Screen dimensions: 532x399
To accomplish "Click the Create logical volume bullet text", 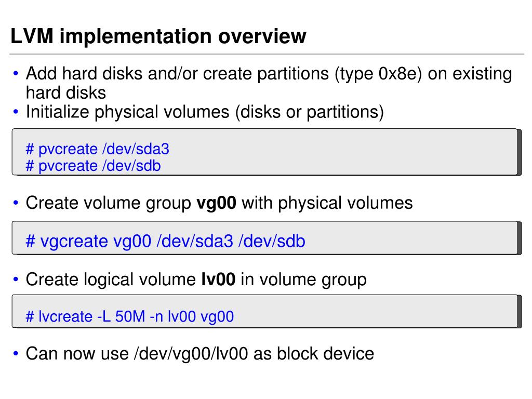I will 196,280.
